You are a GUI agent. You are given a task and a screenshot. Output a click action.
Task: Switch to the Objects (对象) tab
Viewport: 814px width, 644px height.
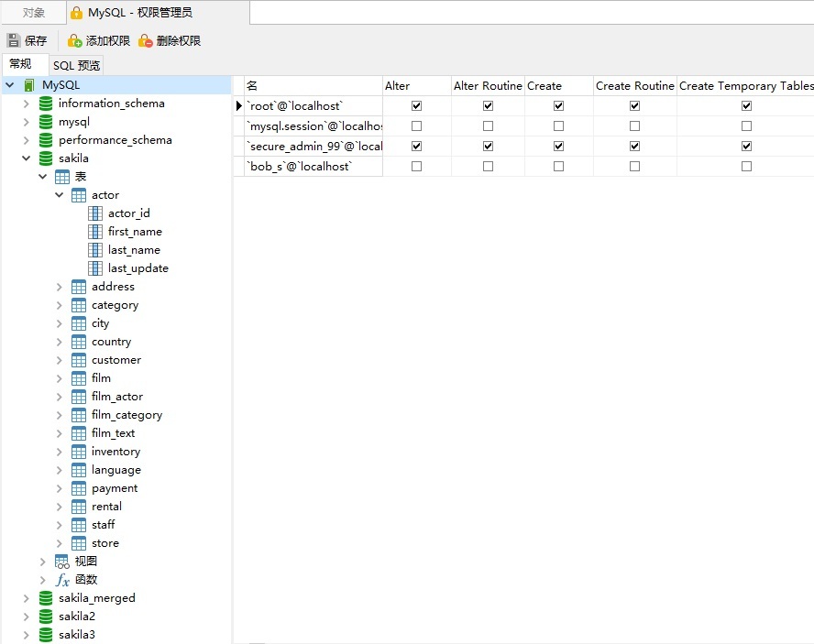click(x=34, y=13)
